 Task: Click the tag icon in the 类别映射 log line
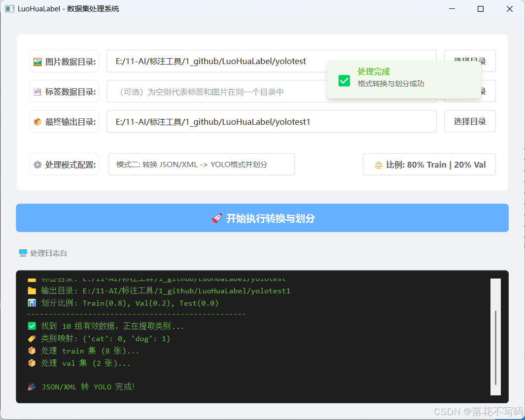pos(32,339)
